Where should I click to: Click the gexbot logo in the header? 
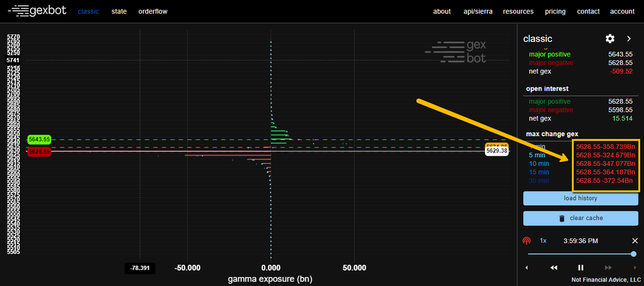(38, 10)
